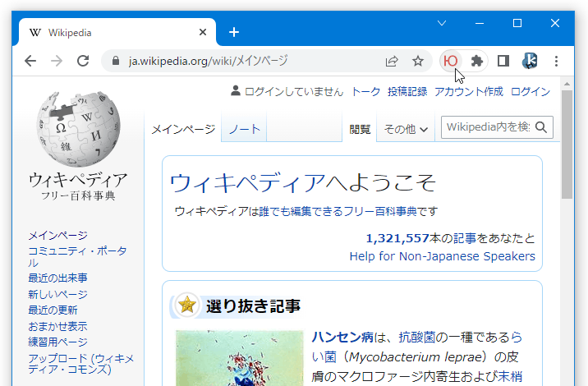The height and width of the screenshot is (386, 588).
Task: Open 新しいページ sidebar link
Action: pyautogui.click(x=57, y=295)
